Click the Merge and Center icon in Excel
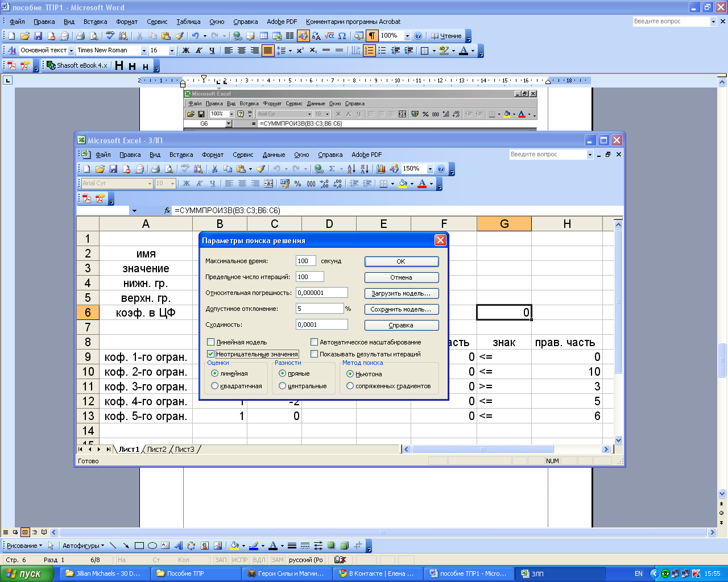This screenshot has width=728, height=582. coord(268,184)
